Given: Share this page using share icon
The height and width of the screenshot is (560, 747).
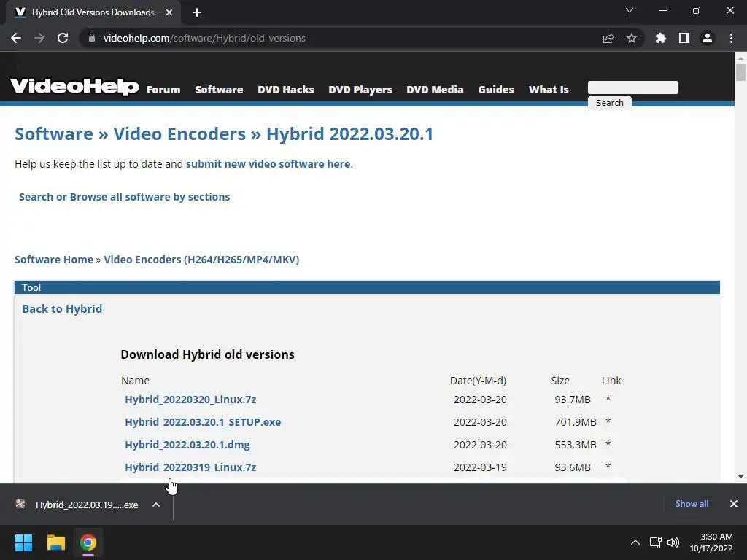Looking at the screenshot, I should (x=608, y=38).
